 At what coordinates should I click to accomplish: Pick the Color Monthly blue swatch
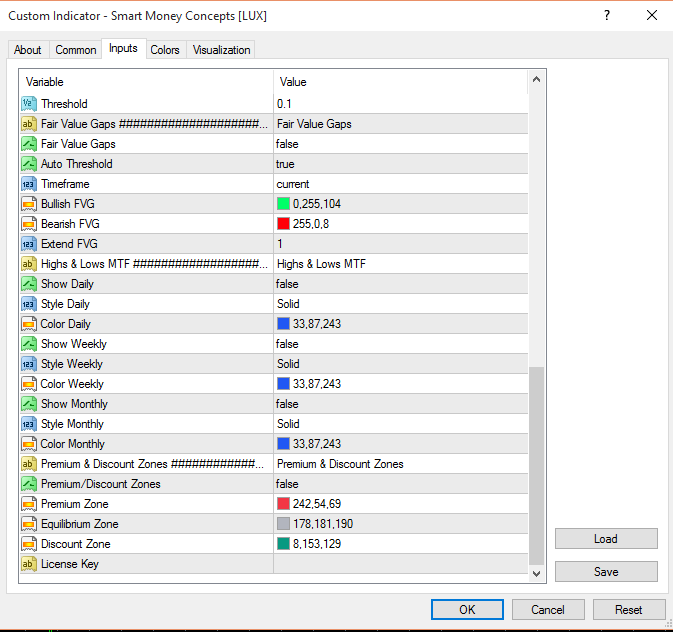pos(283,444)
